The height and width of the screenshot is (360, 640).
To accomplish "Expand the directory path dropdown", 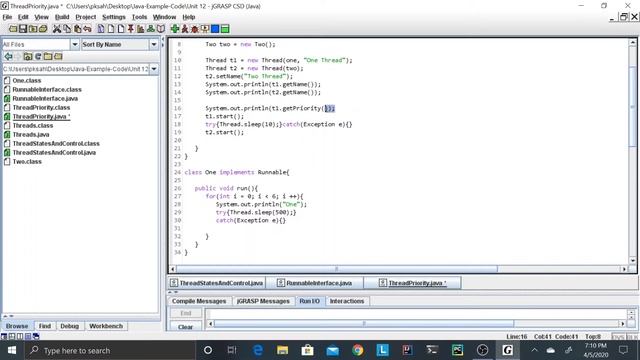I will 154,69.
